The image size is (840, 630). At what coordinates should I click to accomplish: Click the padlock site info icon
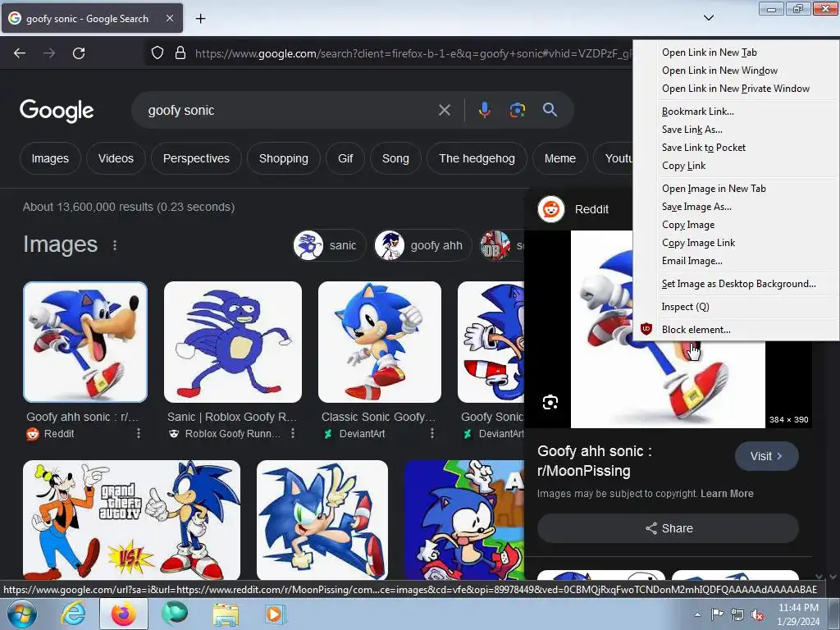click(180, 53)
